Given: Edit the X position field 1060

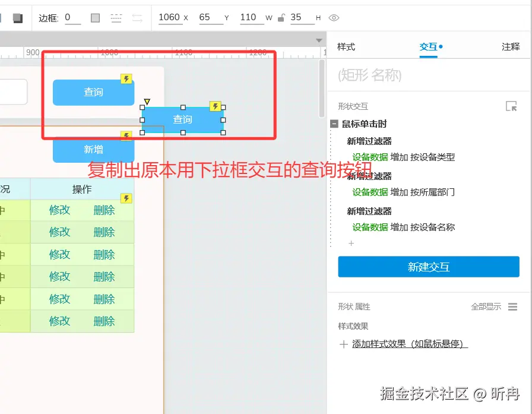Looking at the screenshot, I should click(170, 17).
